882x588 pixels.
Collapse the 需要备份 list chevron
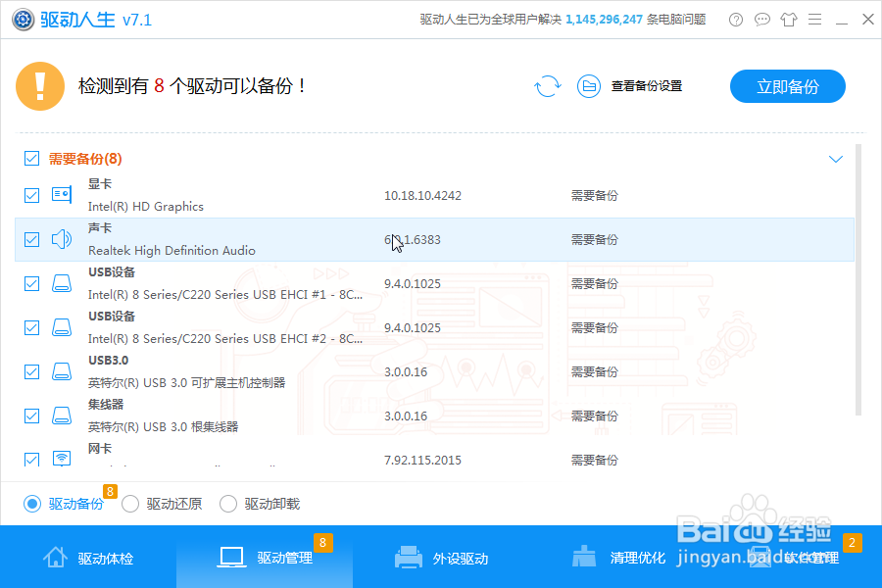point(836,159)
